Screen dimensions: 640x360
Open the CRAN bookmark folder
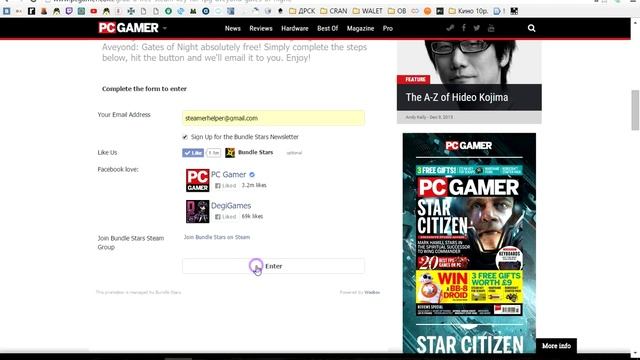point(334,11)
